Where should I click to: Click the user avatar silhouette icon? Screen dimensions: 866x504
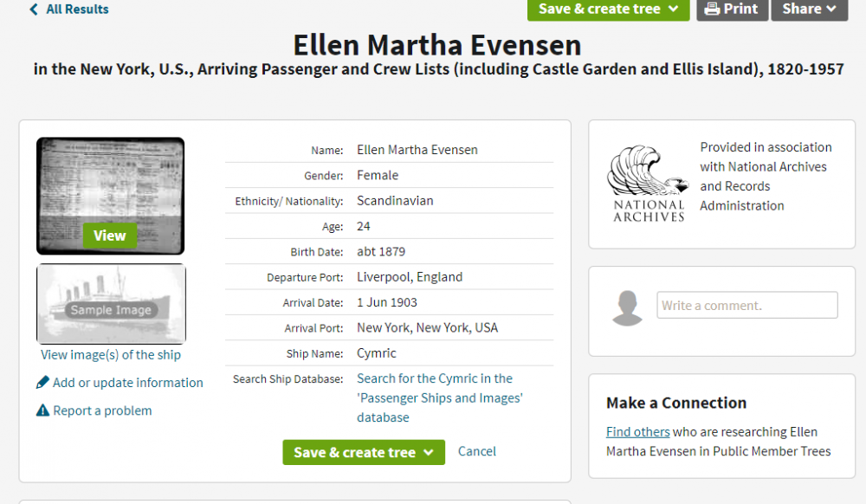click(627, 307)
